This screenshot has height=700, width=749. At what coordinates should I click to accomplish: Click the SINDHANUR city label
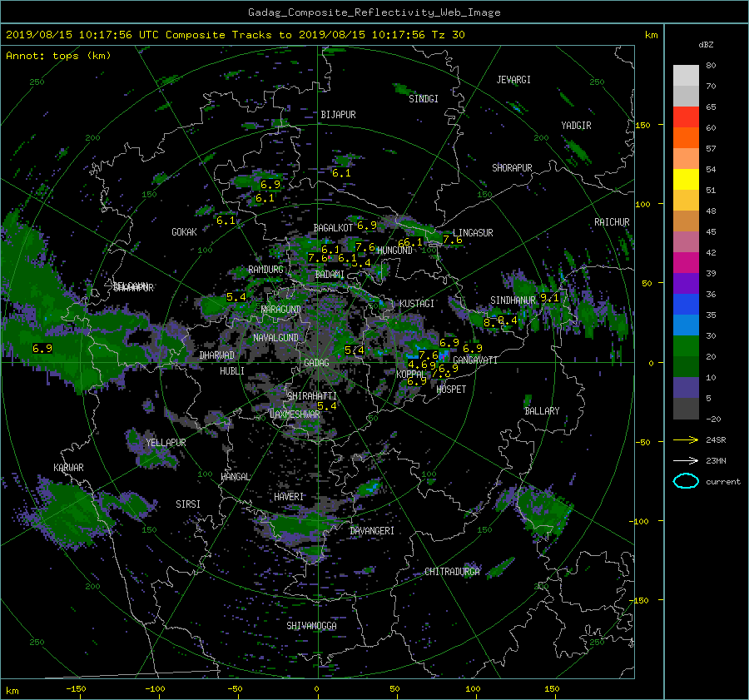[x=513, y=300]
